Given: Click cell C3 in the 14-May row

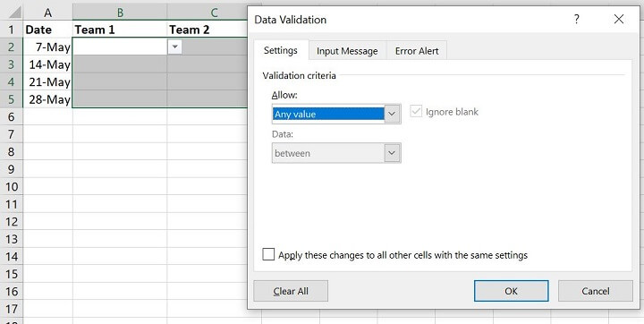Looking at the screenshot, I should (208, 64).
